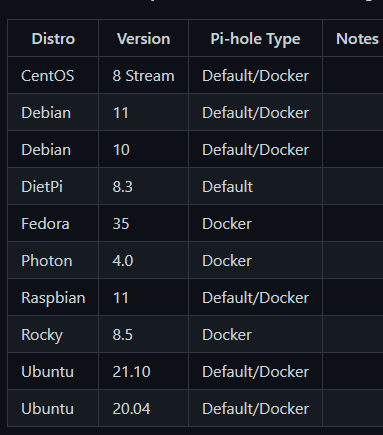Click the Pi-hole Type column header
The height and width of the screenshot is (435, 383).
tap(255, 39)
